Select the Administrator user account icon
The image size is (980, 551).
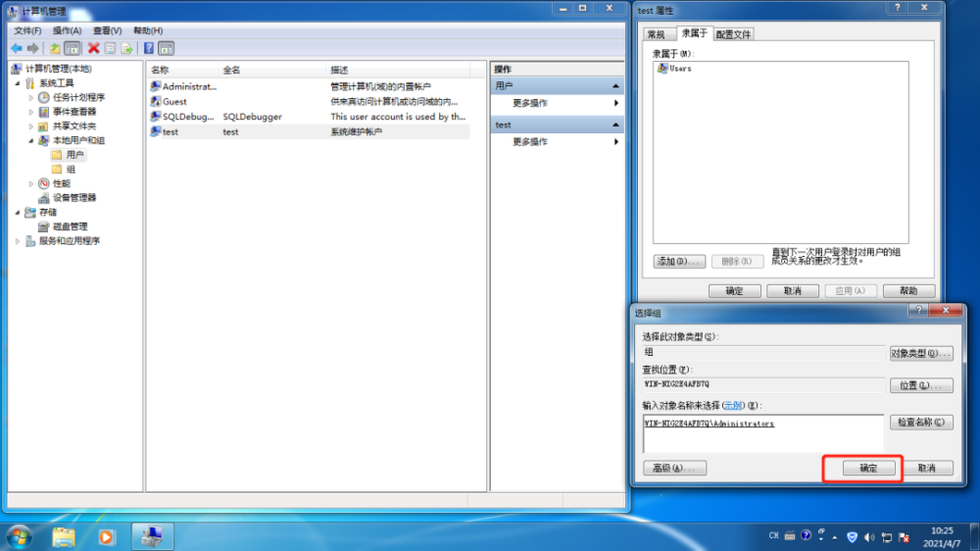(156, 86)
